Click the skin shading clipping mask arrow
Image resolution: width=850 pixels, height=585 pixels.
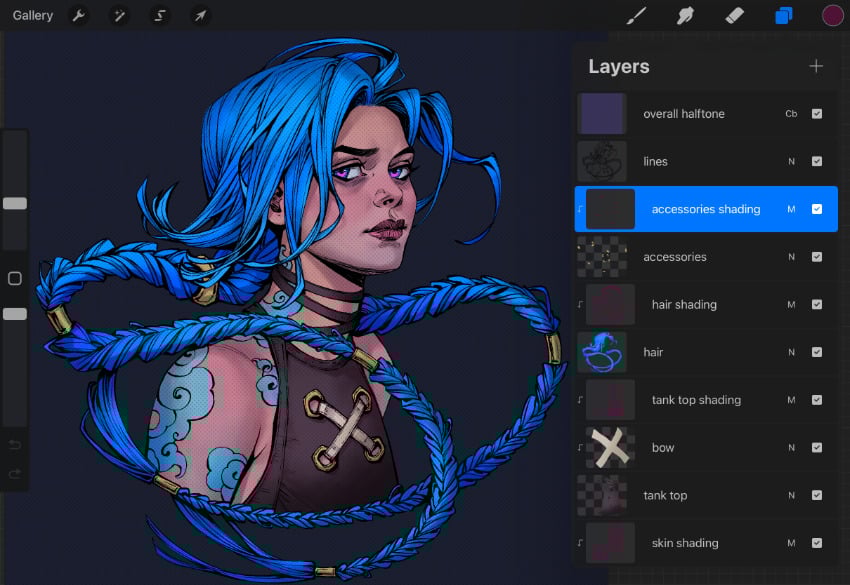580,543
